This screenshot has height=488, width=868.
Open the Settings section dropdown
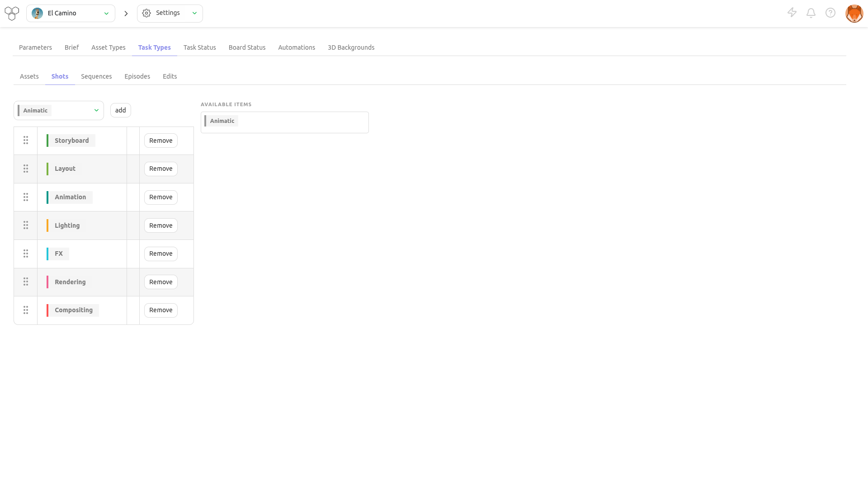(170, 13)
